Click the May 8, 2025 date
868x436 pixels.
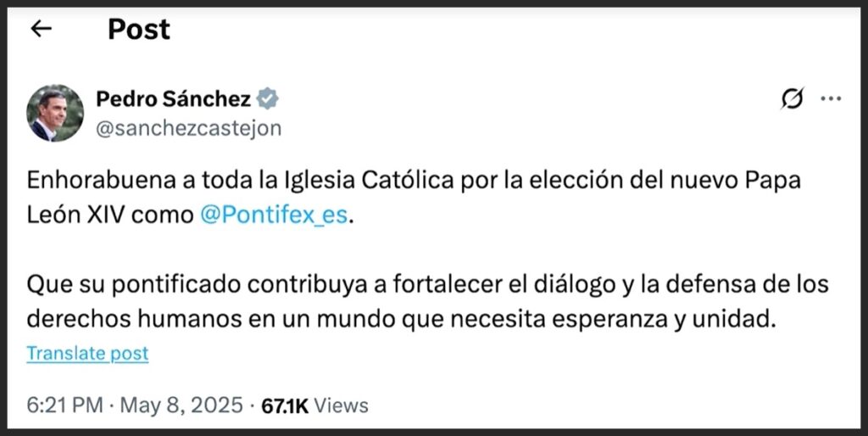(181, 405)
